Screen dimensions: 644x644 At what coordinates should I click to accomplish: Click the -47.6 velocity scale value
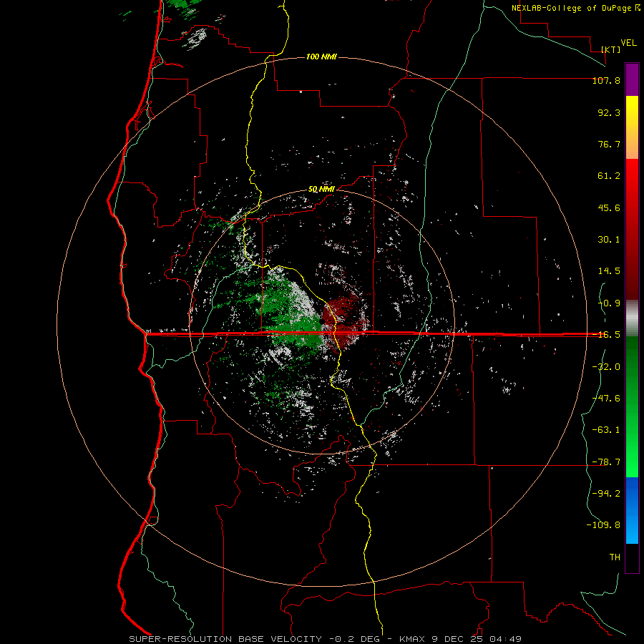tap(606, 399)
